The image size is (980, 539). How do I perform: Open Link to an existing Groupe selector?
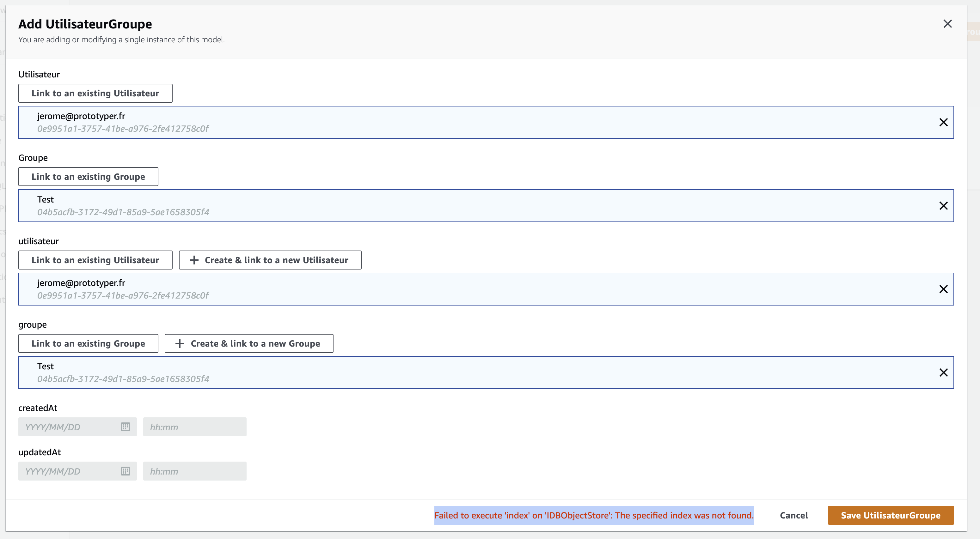88,176
